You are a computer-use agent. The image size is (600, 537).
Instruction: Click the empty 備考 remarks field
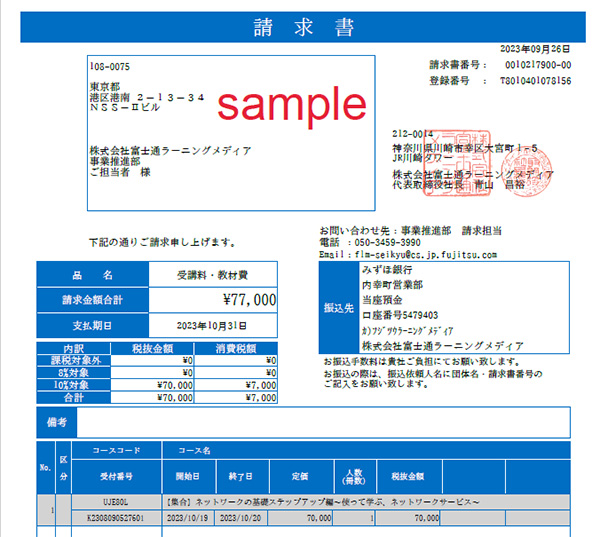pyautogui.click(x=323, y=422)
